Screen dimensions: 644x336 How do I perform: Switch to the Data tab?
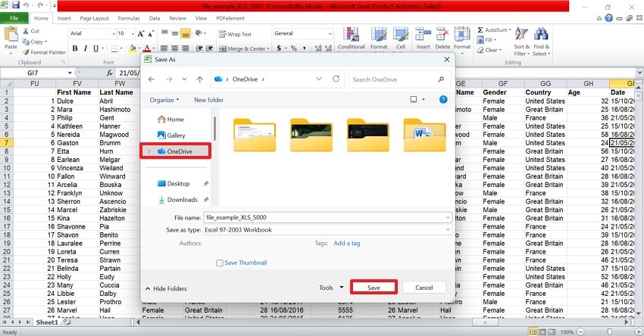click(155, 18)
